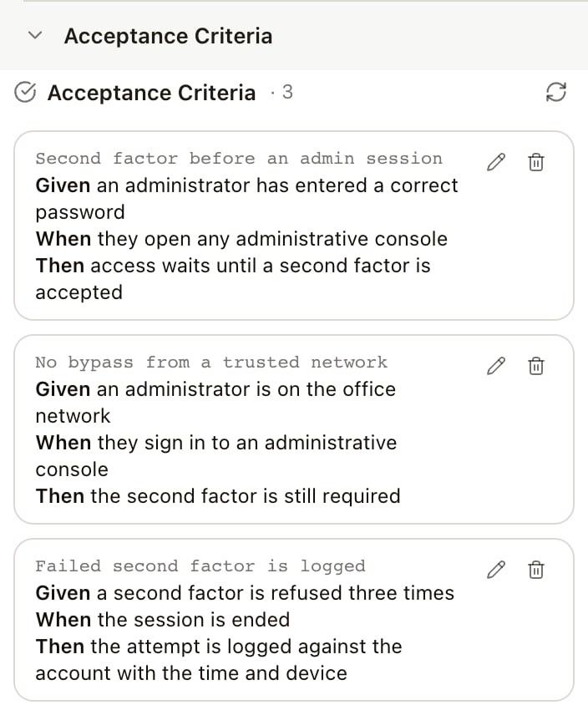Edit the 'Second factor before an admin session' criterion
The width and height of the screenshot is (588, 705).
click(496, 162)
